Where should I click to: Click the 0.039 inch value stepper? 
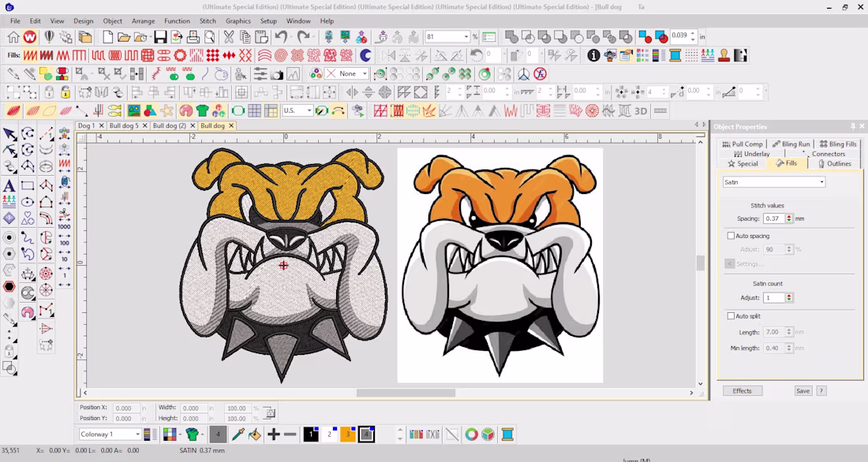[693, 36]
